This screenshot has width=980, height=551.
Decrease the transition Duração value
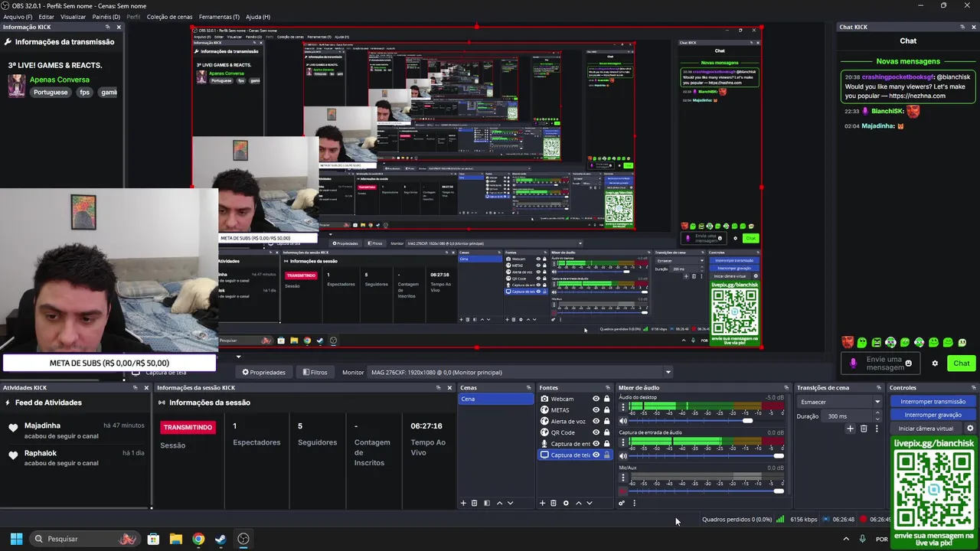click(x=877, y=419)
